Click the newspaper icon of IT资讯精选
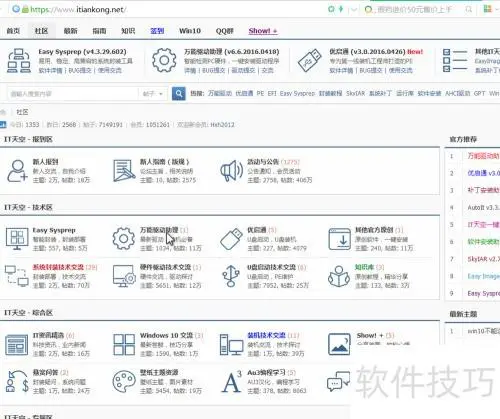 (x=17, y=345)
